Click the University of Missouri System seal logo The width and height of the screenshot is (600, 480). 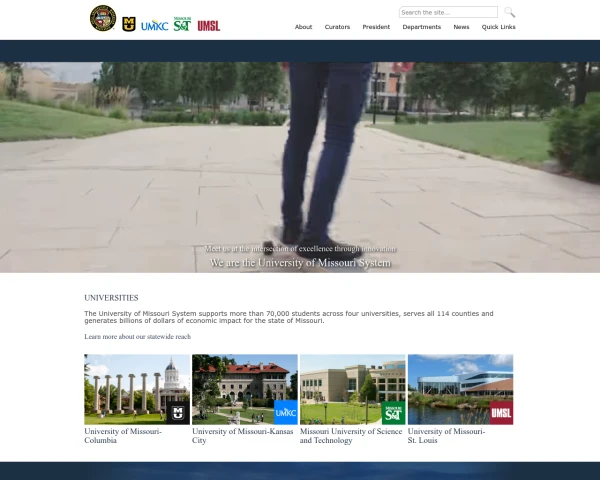[103, 18]
